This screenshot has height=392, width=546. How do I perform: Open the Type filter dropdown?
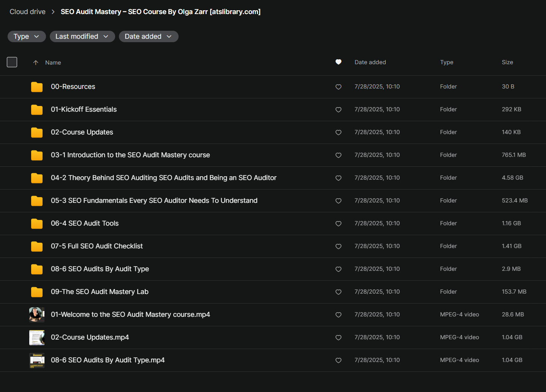[27, 36]
